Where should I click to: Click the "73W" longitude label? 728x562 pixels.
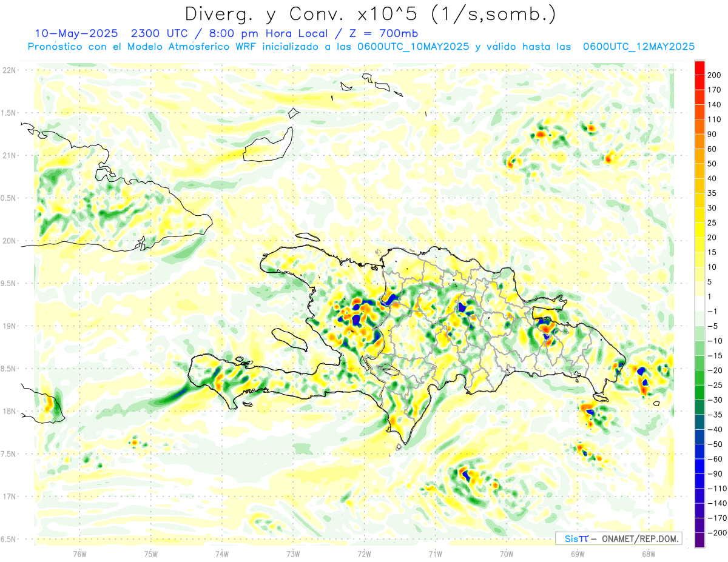(x=293, y=554)
